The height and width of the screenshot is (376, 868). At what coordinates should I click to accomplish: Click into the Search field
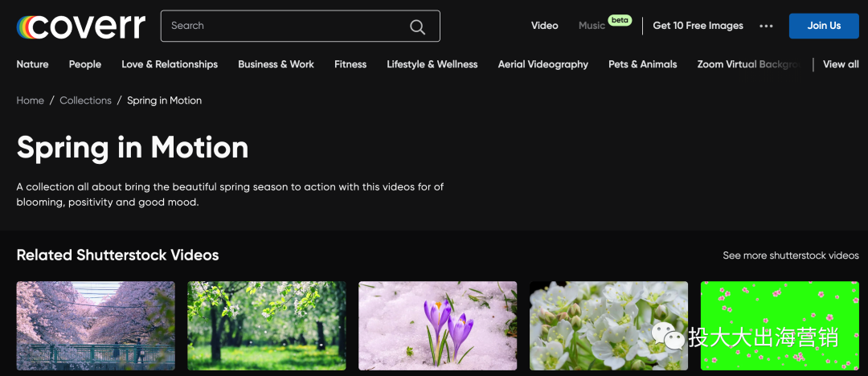[300, 26]
